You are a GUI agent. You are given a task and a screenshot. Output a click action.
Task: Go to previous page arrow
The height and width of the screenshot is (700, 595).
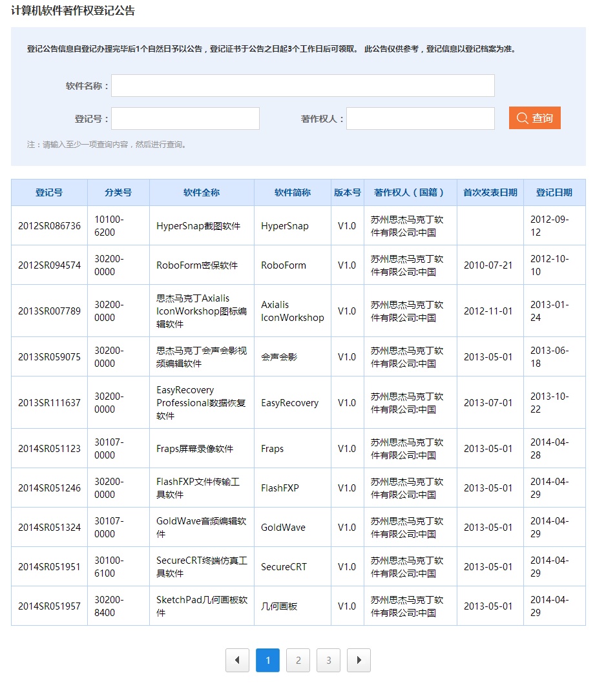click(x=237, y=660)
